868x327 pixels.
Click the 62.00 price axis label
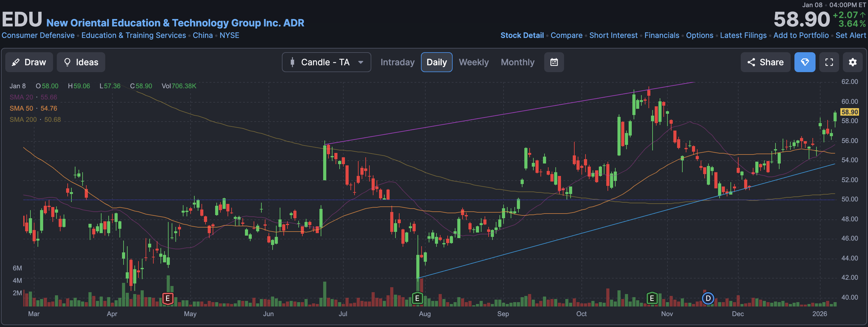point(849,82)
